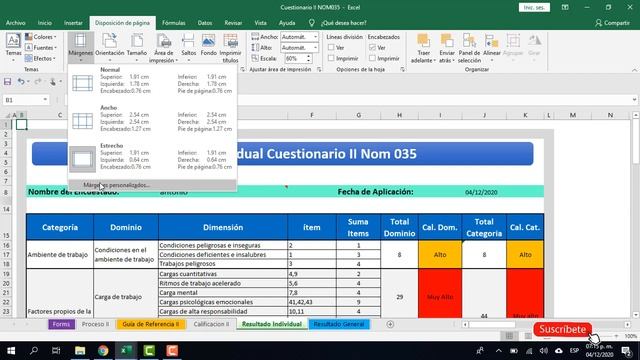The height and width of the screenshot is (360, 640).
Task: Switch to the Insertar ribbon tab
Action: 73,23
